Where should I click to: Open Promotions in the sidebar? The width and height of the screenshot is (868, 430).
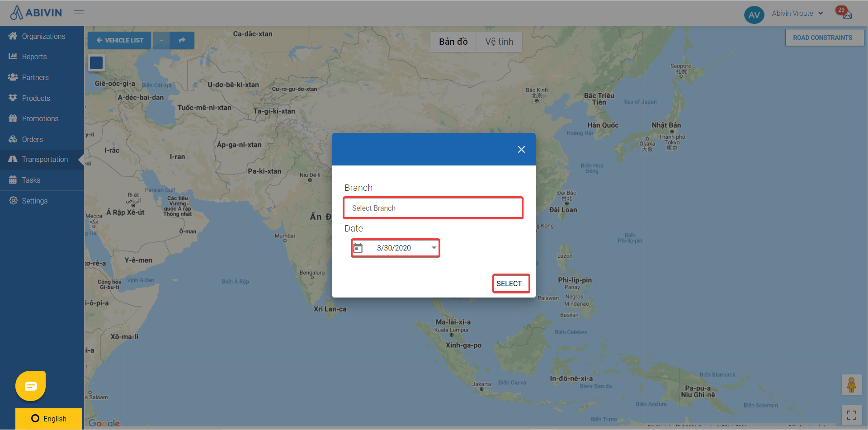point(42,118)
